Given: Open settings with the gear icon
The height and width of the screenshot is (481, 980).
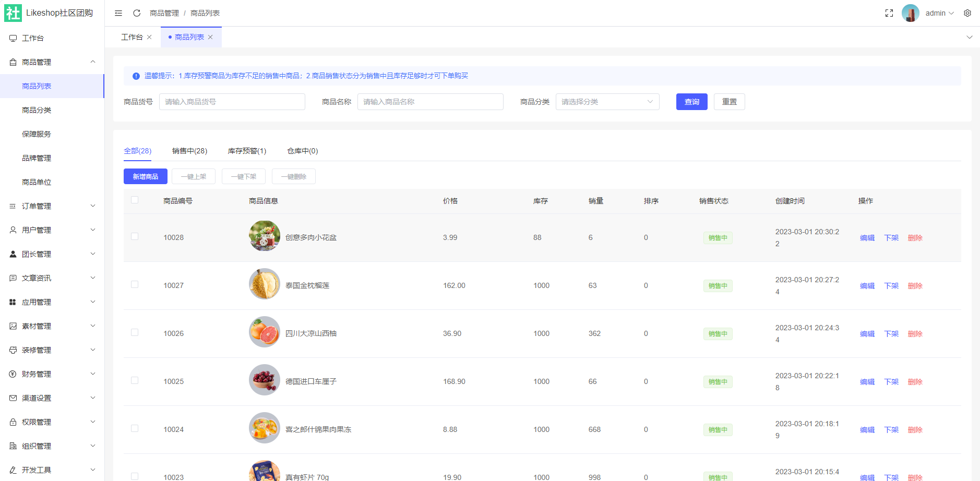Looking at the screenshot, I should tap(967, 13).
